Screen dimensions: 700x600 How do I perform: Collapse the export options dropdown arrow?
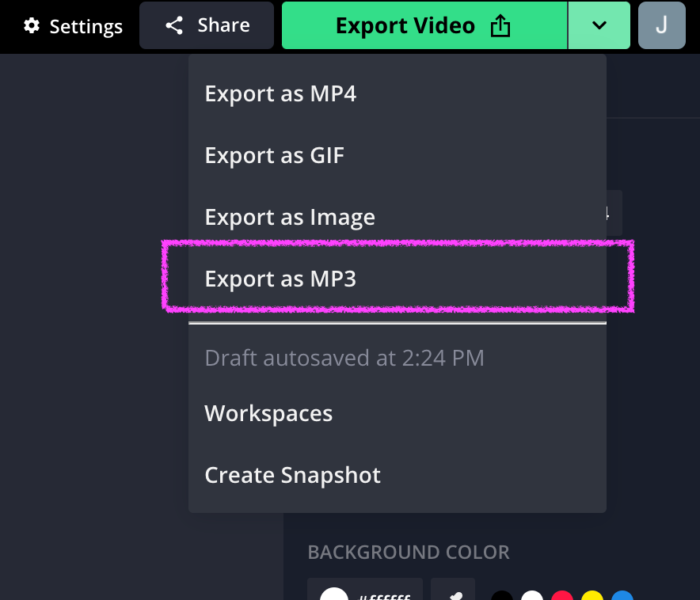599,25
